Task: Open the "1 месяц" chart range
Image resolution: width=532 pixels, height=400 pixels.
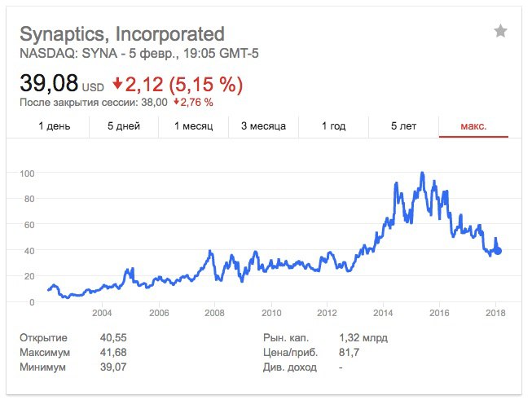Action: coord(193,126)
